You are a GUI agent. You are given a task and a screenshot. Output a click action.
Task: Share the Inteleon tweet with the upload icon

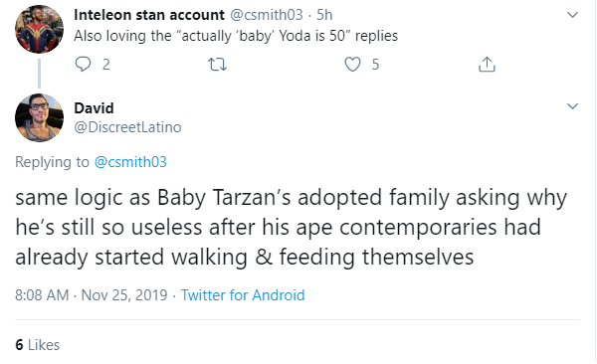pyautogui.click(x=487, y=65)
